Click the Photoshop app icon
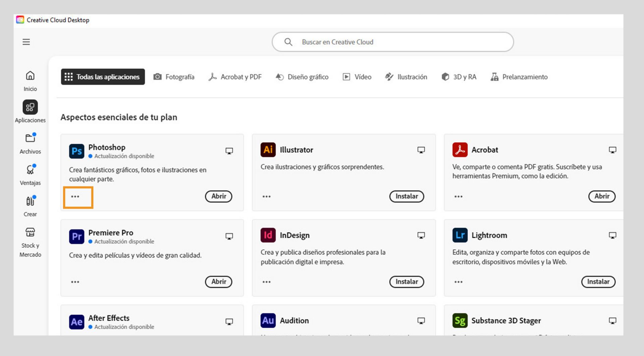This screenshot has width=644, height=356. (x=76, y=151)
